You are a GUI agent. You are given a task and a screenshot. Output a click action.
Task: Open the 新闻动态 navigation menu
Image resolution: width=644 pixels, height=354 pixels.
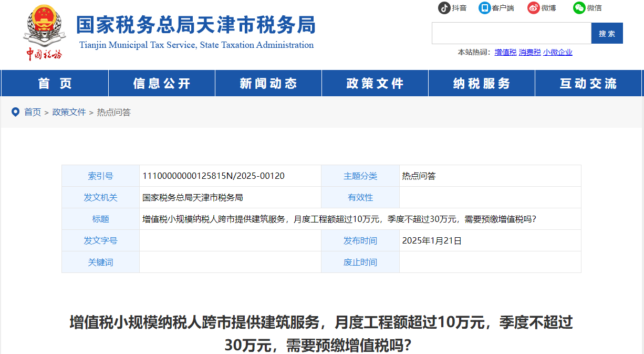point(268,83)
